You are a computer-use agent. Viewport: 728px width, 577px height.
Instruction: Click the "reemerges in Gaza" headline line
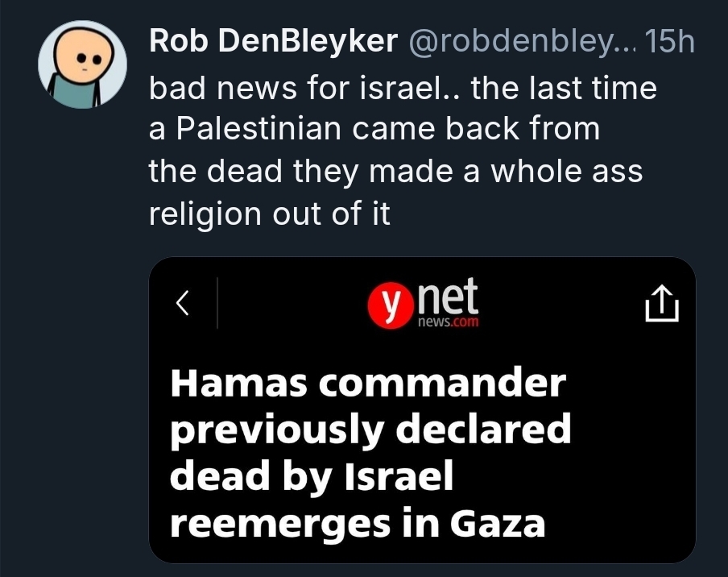coord(358,525)
